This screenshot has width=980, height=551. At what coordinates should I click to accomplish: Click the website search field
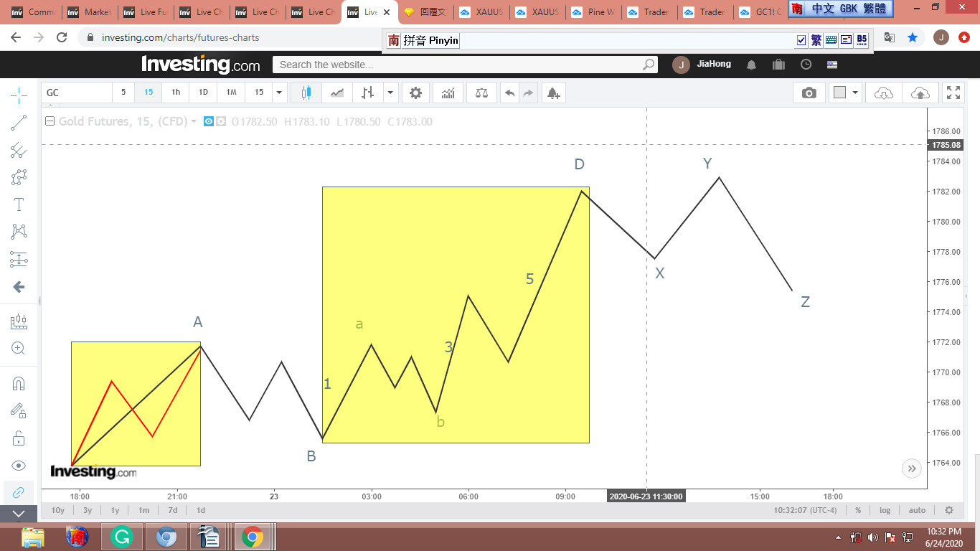point(459,65)
